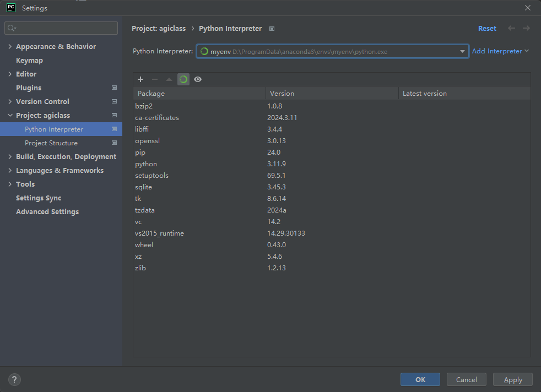Open Plugins settings page
The image size is (541, 392).
(29, 88)
